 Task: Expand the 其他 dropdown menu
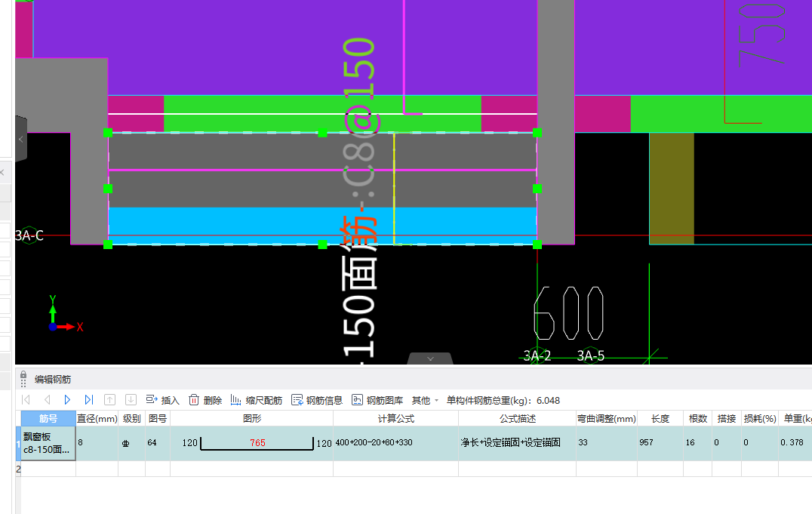pos(425,400)
